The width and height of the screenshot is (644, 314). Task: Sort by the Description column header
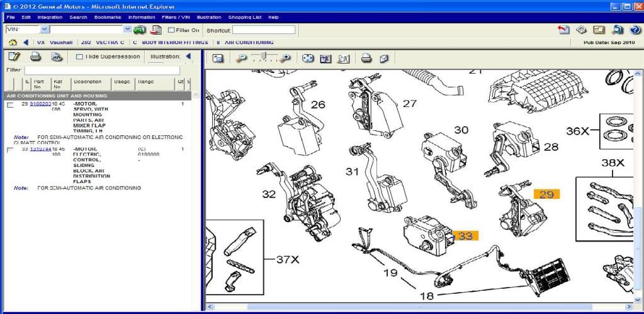tap(88, 82)
